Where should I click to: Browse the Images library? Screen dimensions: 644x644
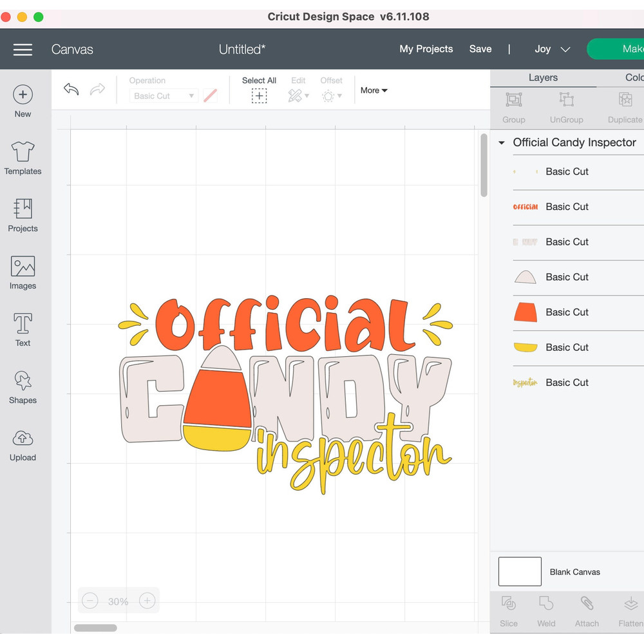23,272
